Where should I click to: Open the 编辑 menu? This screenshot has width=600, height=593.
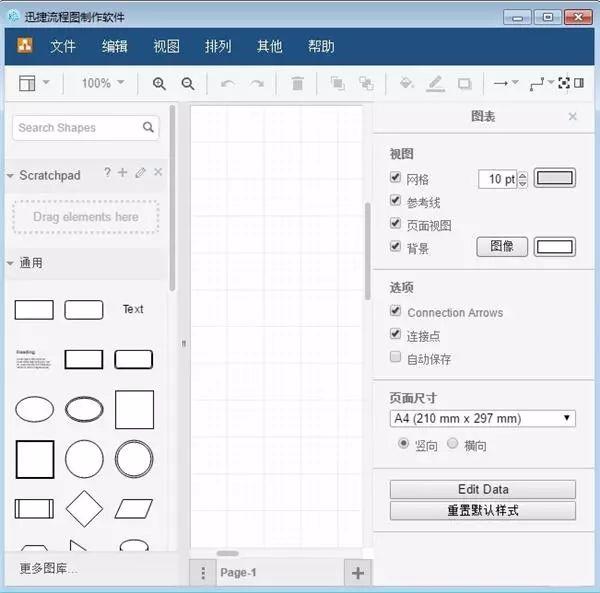pyautogui.click(x=114, y=46)
